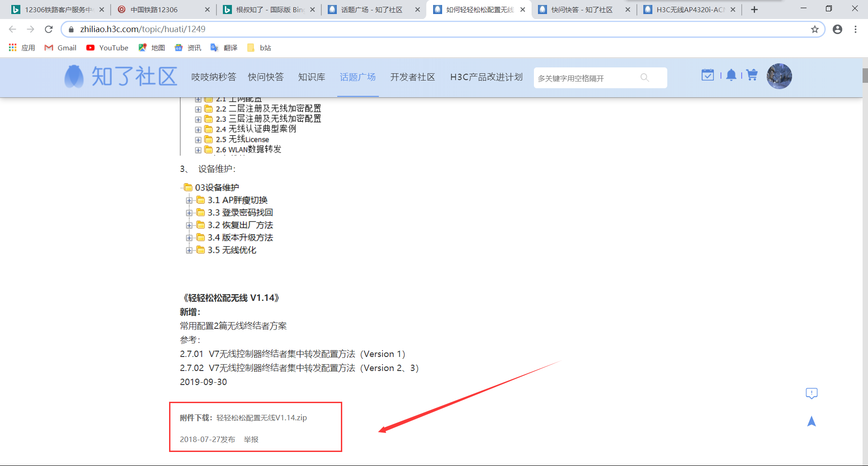Click the 3.5 无线优化 folder icon

201,250
